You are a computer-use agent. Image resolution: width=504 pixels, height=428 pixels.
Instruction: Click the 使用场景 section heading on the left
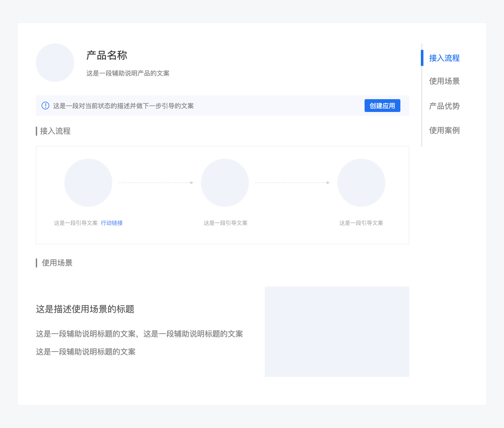(x=57, y=263)
